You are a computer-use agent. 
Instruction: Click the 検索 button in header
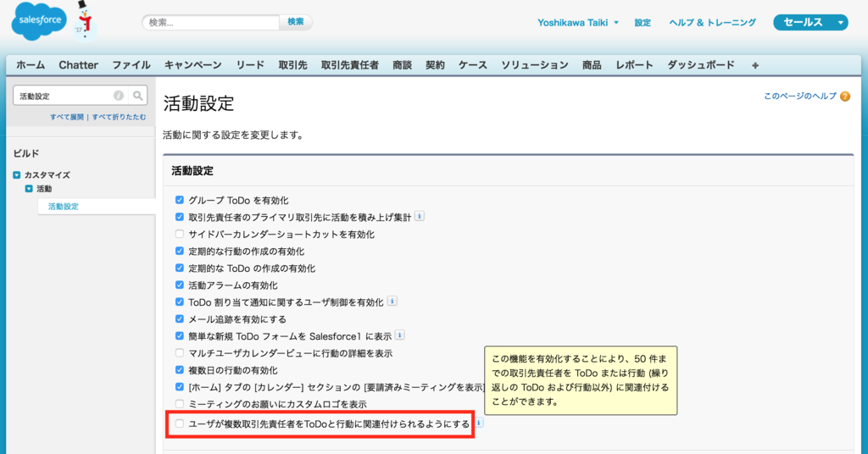pos(296,22)
